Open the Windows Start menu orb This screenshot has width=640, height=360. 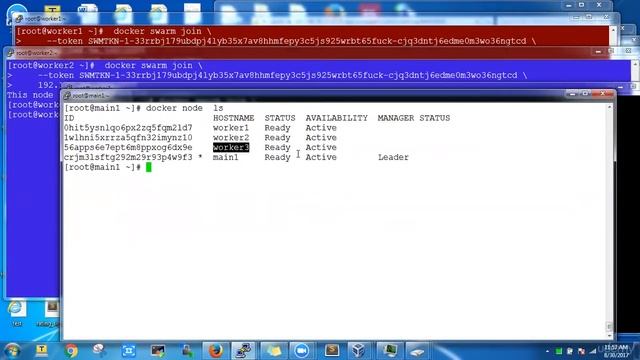tap(12, 351)
